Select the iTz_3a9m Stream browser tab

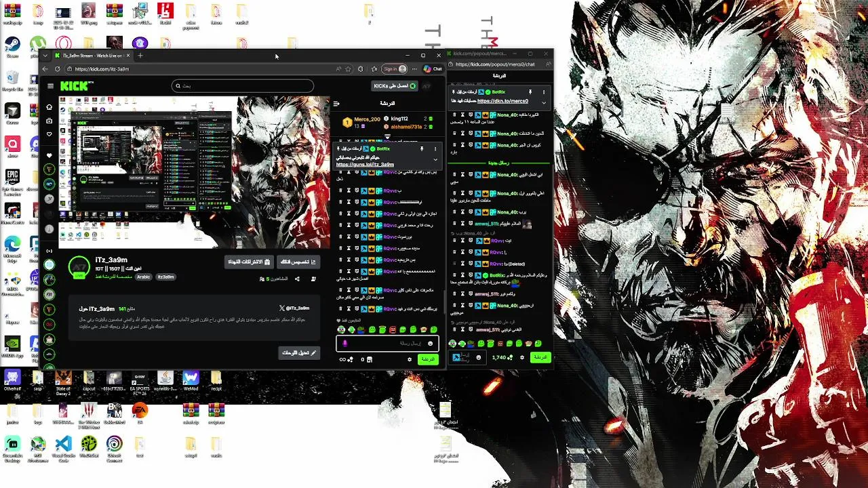(94, 56)
